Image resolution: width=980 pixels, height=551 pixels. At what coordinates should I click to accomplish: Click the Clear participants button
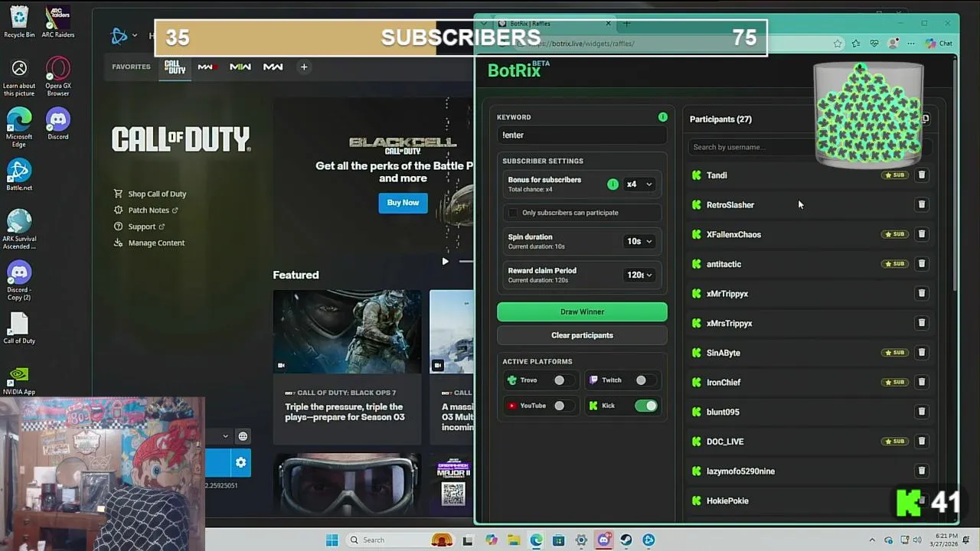coord(582,335)
